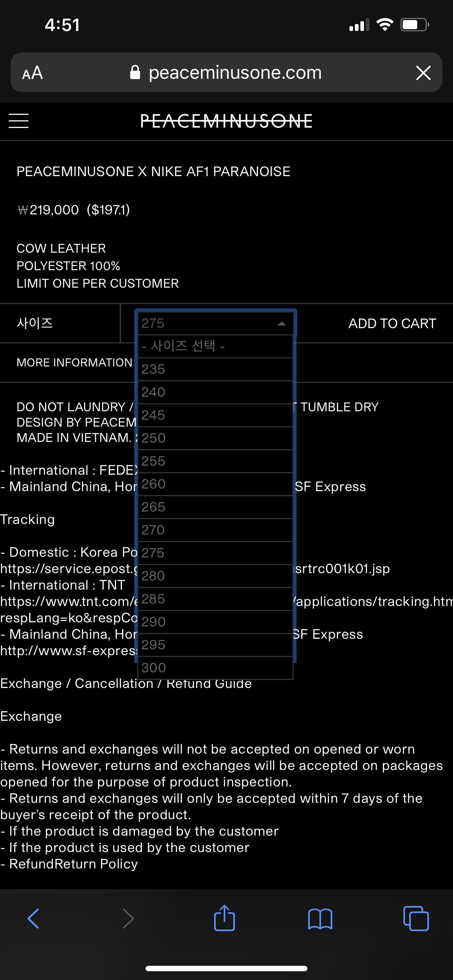The height and width of the screenshot is (980, 453).
Task: Tap the padlock icon in address bar
Action: pyautogui.click(x=135, y=72)
